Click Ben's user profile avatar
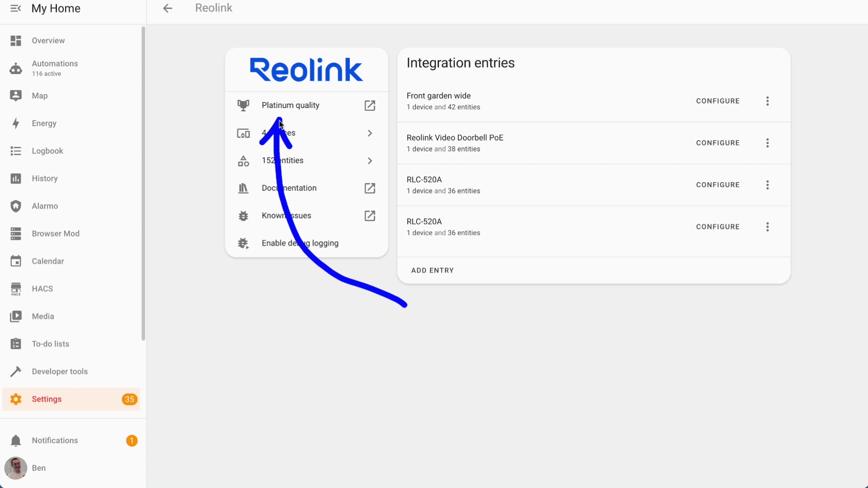 (x=16, y=468)
